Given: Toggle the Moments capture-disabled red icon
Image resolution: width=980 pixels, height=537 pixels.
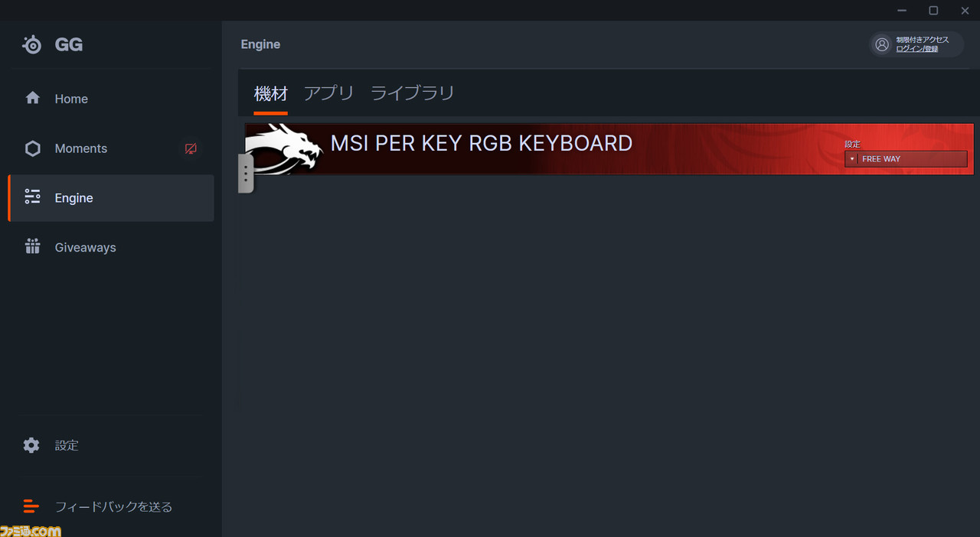Looking at the screenshot, I should tap(191, 149).
